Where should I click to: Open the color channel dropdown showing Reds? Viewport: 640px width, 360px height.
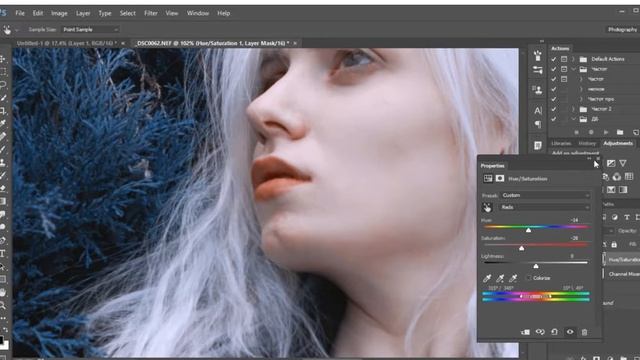pos(545,207)
